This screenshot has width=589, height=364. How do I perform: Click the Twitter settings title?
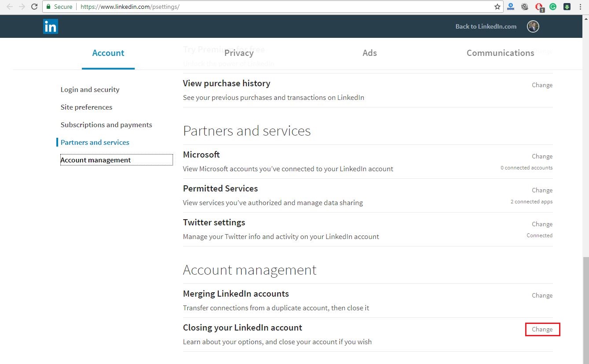[214, 223]
